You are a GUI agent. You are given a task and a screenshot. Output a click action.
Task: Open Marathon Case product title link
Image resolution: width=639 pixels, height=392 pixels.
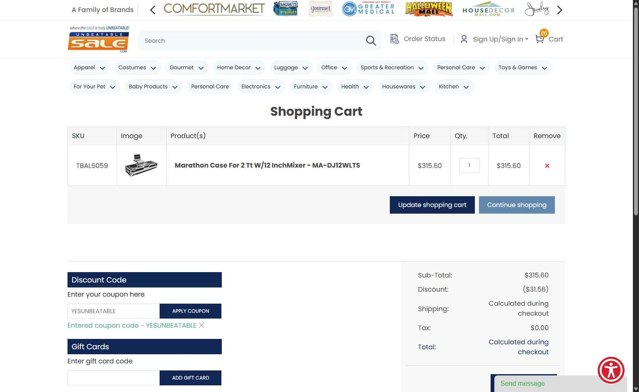pyautogui.click(x=267, y=165)
